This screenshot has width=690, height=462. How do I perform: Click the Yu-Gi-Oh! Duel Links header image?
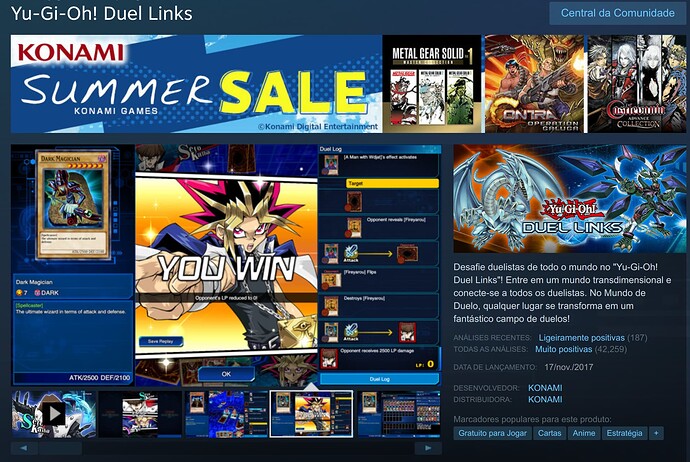point(570,198)
